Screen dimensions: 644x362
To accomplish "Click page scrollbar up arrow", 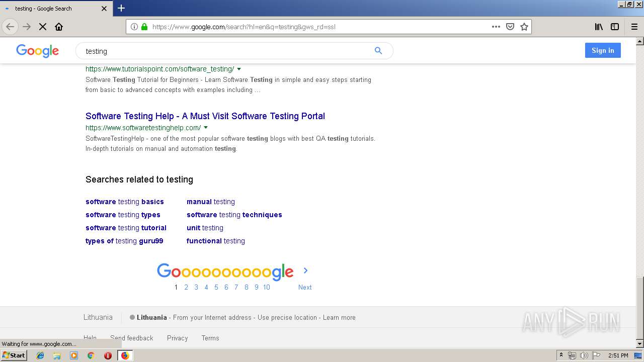I will [x=640, y=41].
